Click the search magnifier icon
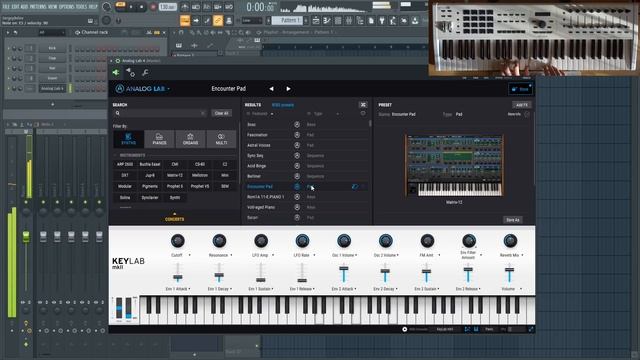 118,113
